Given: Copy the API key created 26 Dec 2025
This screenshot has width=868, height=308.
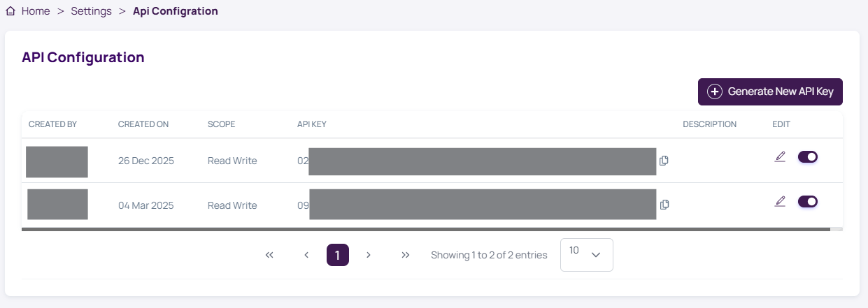Looking at the screenshot, I should 664,161.
